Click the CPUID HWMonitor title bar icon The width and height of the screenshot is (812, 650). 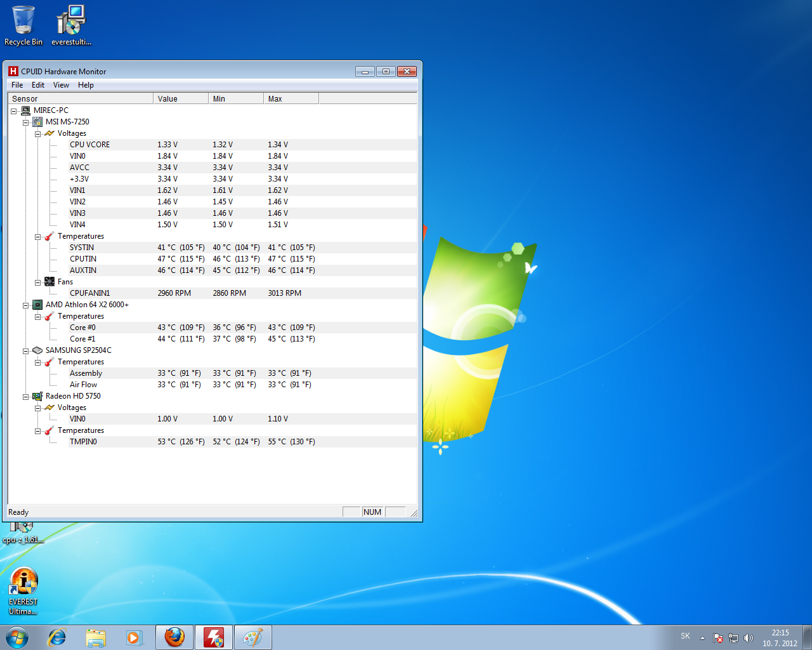(x=13, y=71)
